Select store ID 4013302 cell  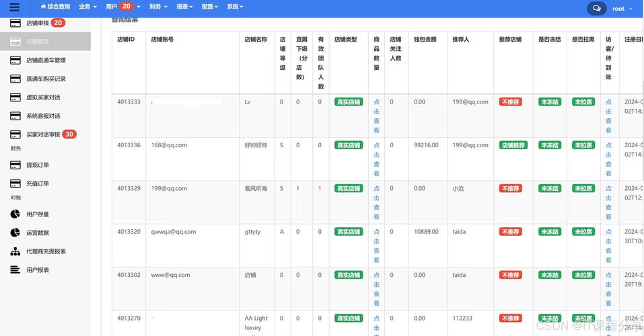pyautogui.click(x=129, y=275)
